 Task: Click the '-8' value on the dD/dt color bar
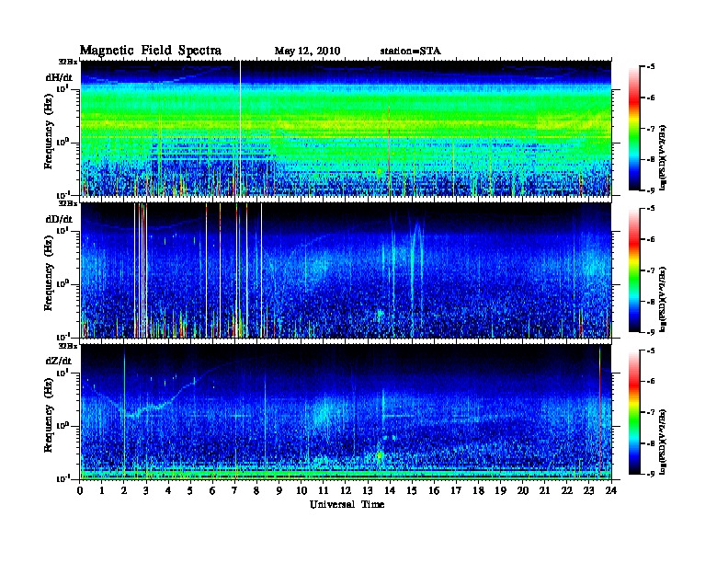(x=651, y=302)
